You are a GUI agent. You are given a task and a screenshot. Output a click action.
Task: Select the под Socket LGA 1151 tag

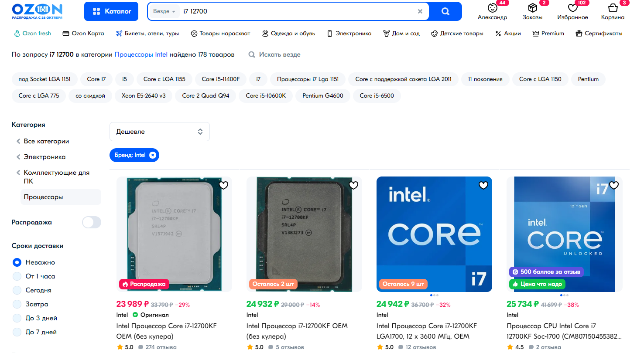click(45, 79)
